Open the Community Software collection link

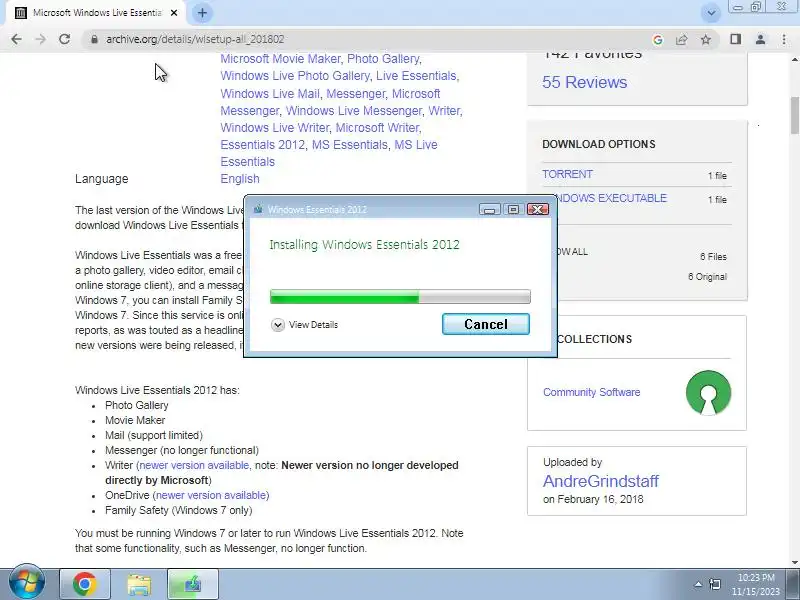pyautogui.click(x=591, y=392)
